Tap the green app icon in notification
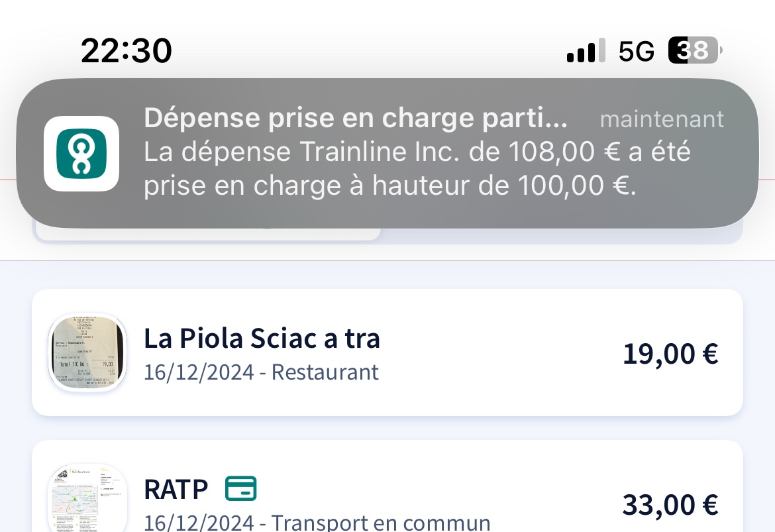Viewport: 775px width, 532px height. [x=81, y=153]
